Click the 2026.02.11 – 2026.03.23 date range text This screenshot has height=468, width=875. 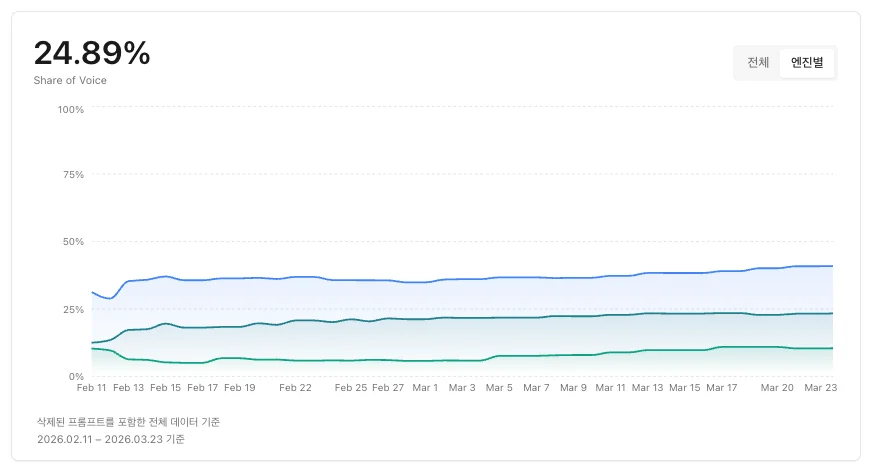pos(110,439)
